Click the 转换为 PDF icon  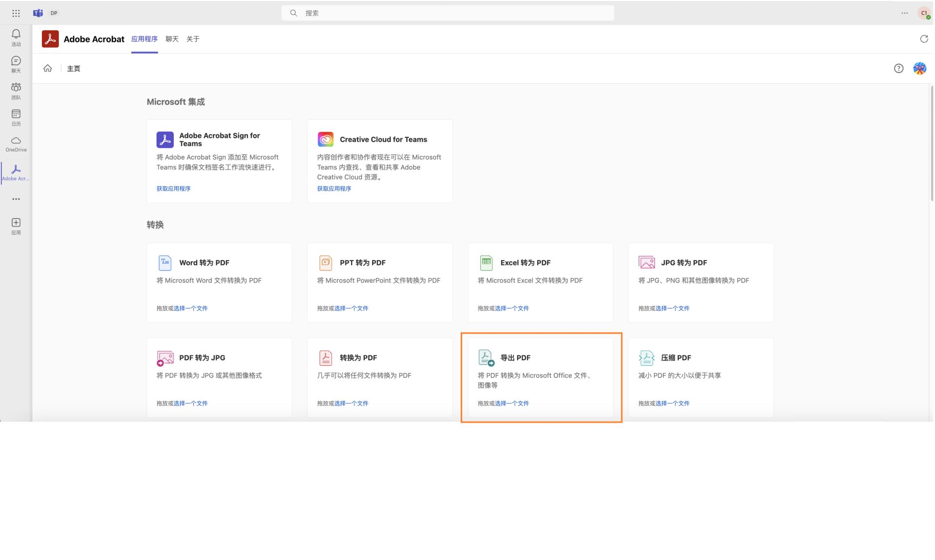pyautogui.click(x=326, y=358)
